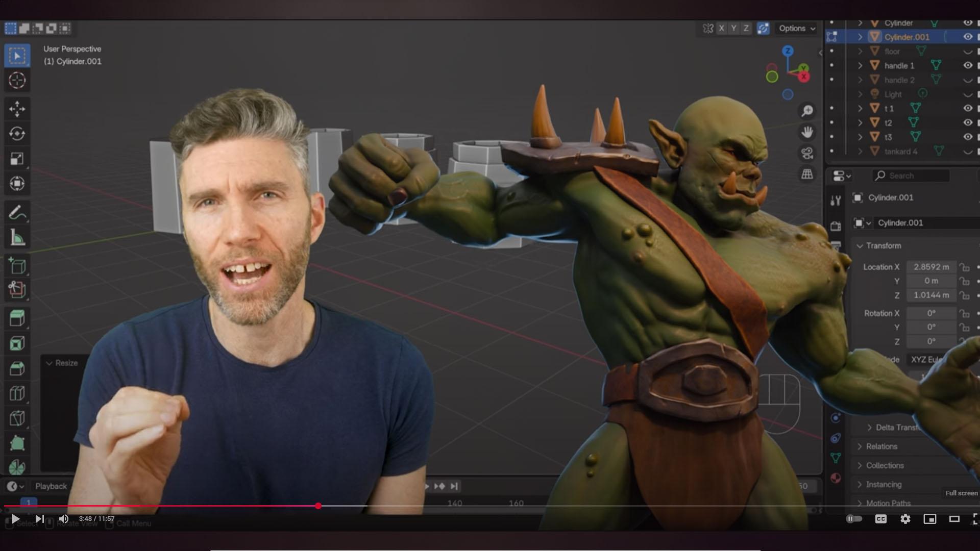Click the Z axis on navigation gizmo
The width and height of the screenshot is (980, 551).
click(788, 51)
